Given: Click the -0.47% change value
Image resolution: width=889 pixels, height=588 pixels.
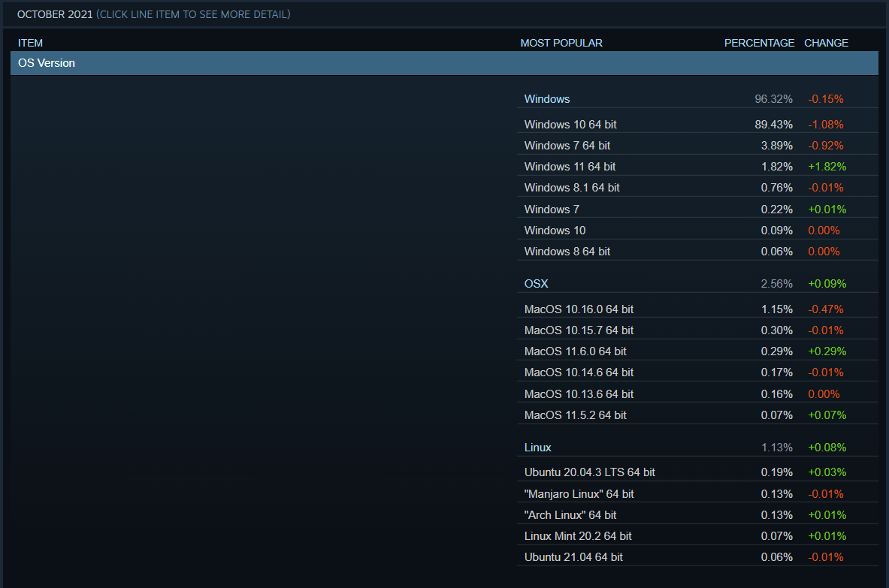Looking at the screenshot, I should tap(825, 309).
